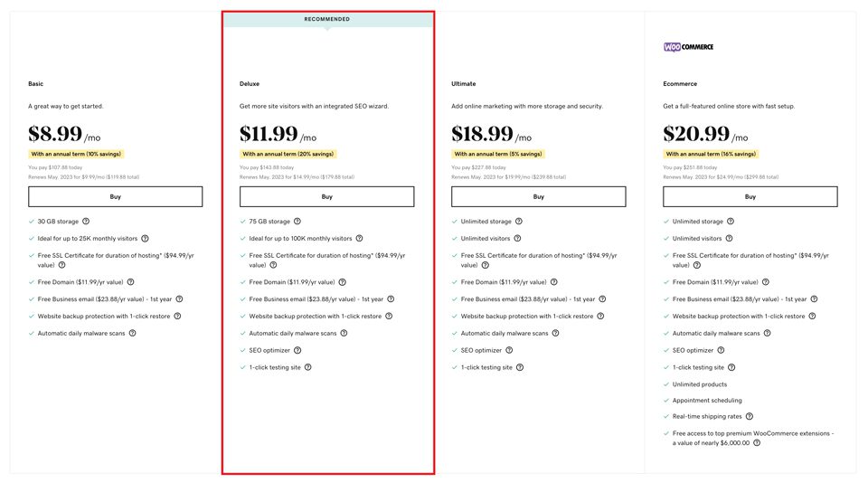The image size is (868, 483).
Task: Buy the Ecommerce plan
Action: pos(750,196)
